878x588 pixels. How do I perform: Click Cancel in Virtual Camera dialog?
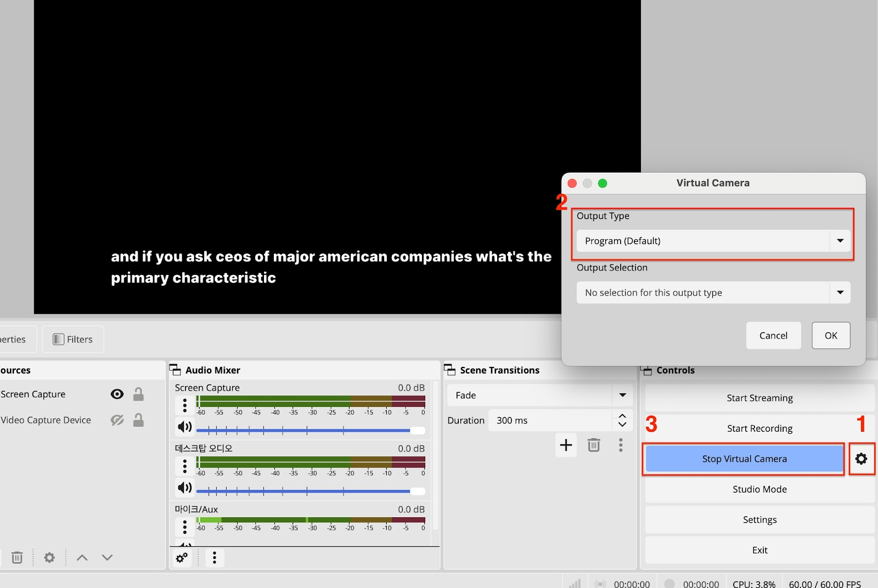pos(773,335)
